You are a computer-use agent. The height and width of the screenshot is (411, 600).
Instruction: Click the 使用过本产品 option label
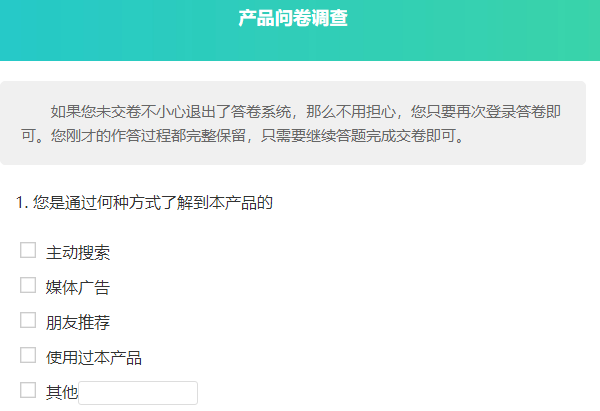pyautogui.click(x=94, y=358)
